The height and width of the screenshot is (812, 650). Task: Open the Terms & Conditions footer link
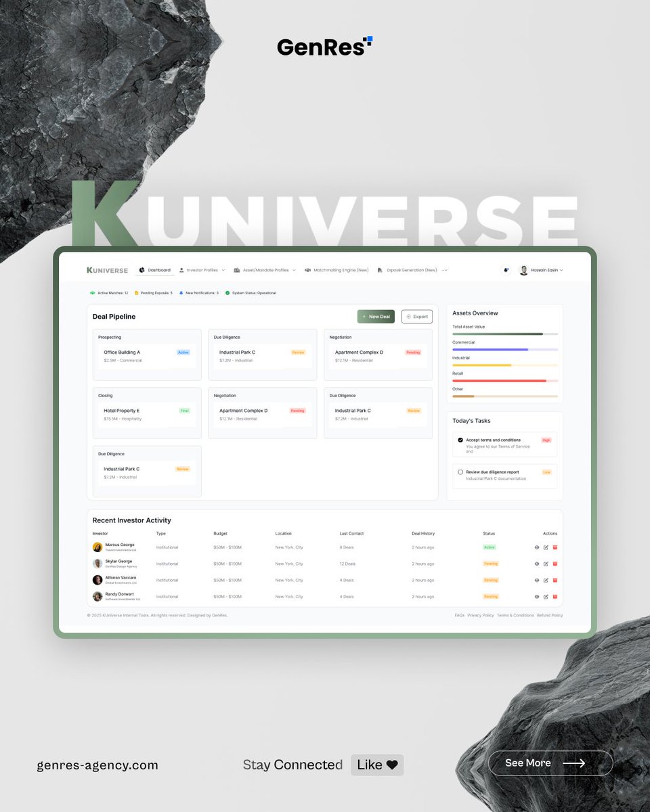pyautogui.click(x=515, y=615)
